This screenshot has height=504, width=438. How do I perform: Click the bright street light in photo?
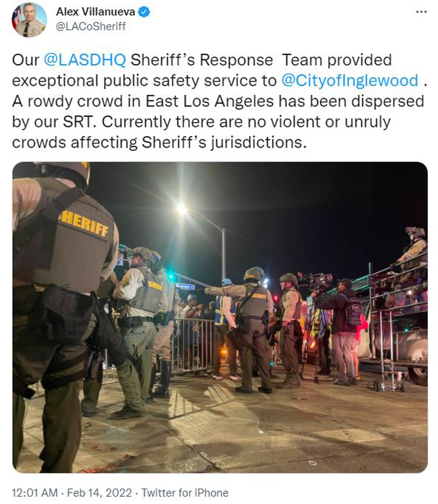[x=182, y=210]
